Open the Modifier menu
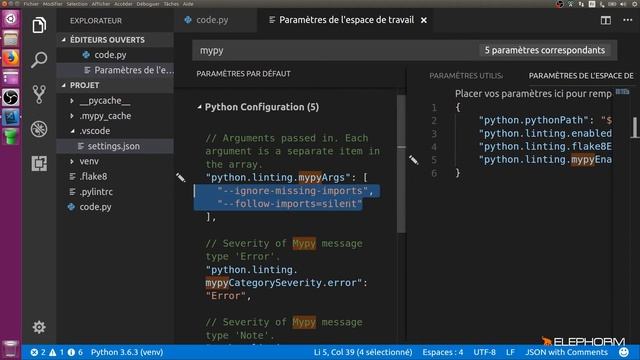The height and width of the screenshot is (360, 640). [52, 4]
